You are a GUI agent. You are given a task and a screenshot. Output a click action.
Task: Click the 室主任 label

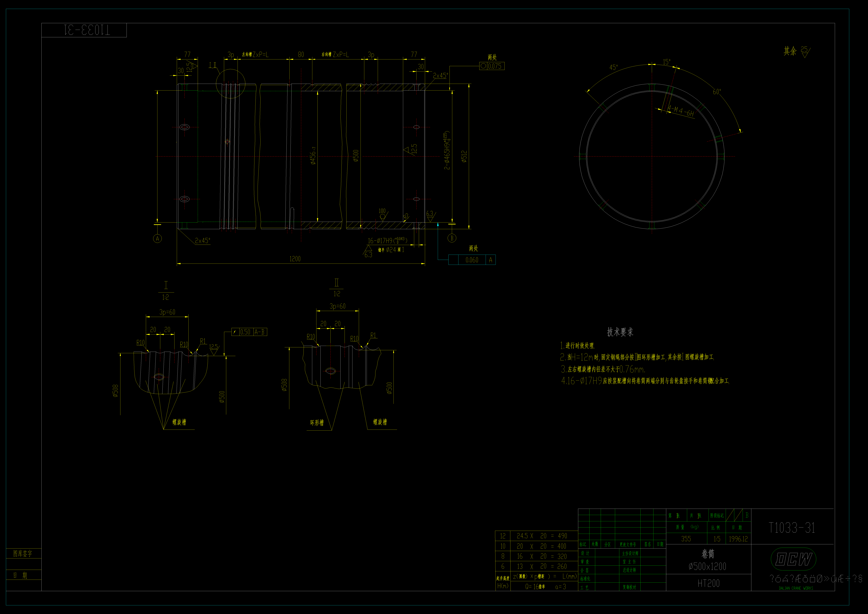click(x=629, y=562)
